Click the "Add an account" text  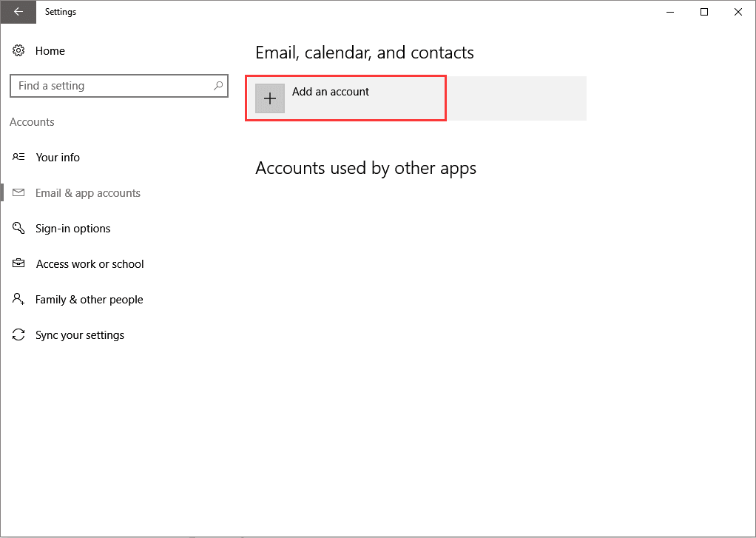331,92
